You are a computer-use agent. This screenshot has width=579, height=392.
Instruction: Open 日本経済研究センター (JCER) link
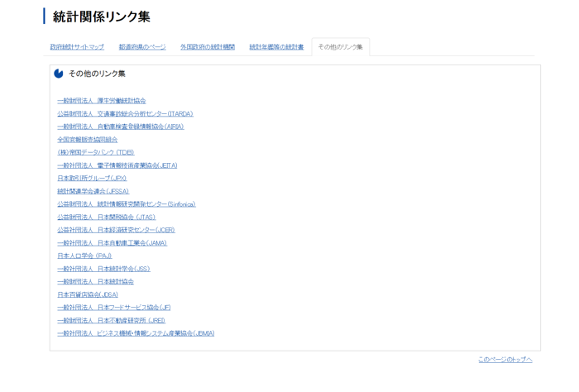click(116, 230)
